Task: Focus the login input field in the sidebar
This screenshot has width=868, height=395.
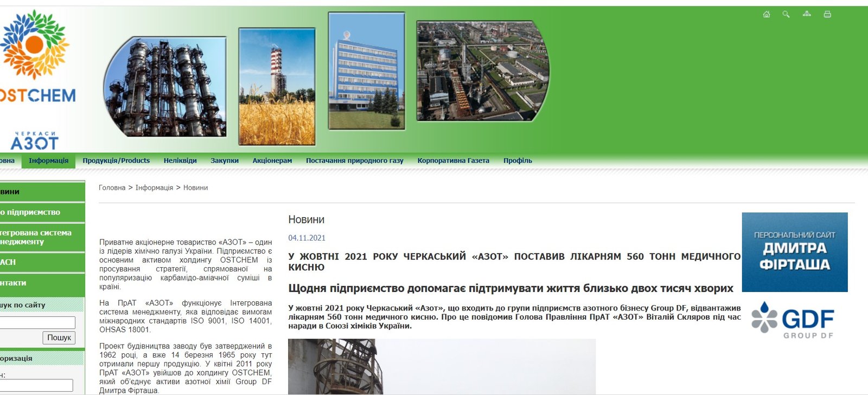Action: click(36, 385)
